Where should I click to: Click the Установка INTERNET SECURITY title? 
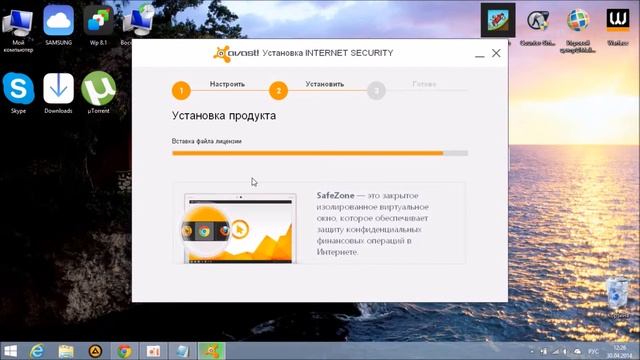pyautogui.click(x=328, y=53)
